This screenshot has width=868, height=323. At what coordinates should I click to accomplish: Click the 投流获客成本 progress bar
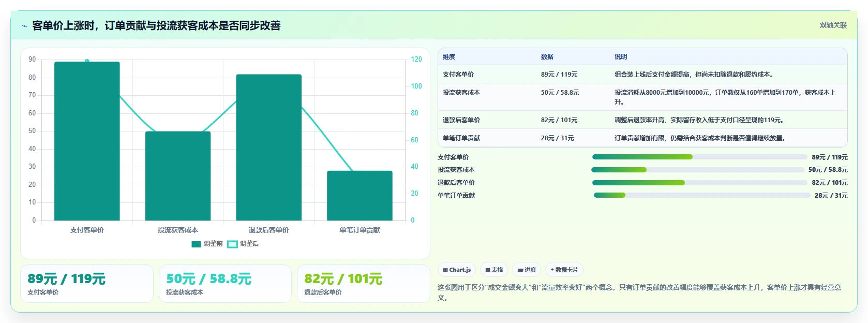[698, 170]
